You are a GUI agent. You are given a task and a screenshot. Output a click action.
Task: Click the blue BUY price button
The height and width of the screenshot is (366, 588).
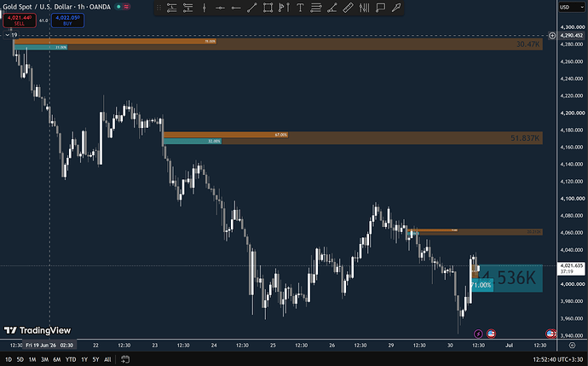point(67,20)
